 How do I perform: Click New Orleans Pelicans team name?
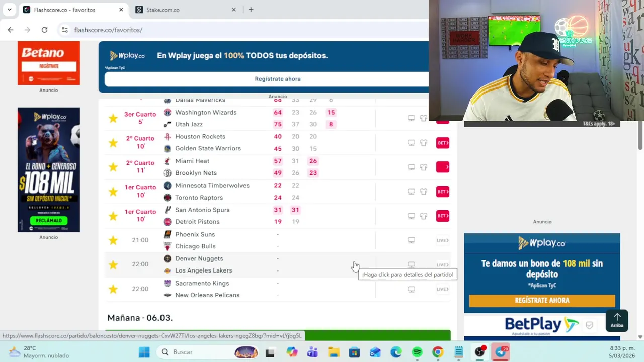[207, 295]
